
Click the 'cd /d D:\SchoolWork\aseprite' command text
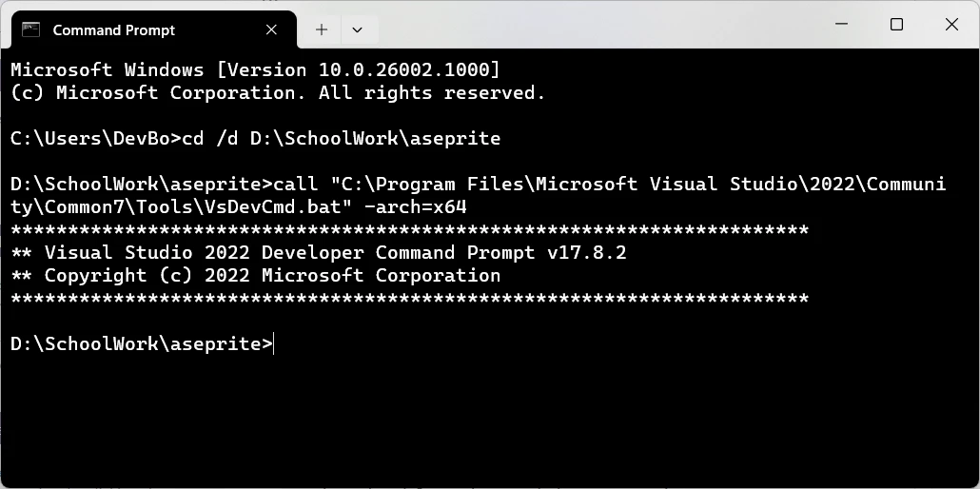(x=342, y=138)
